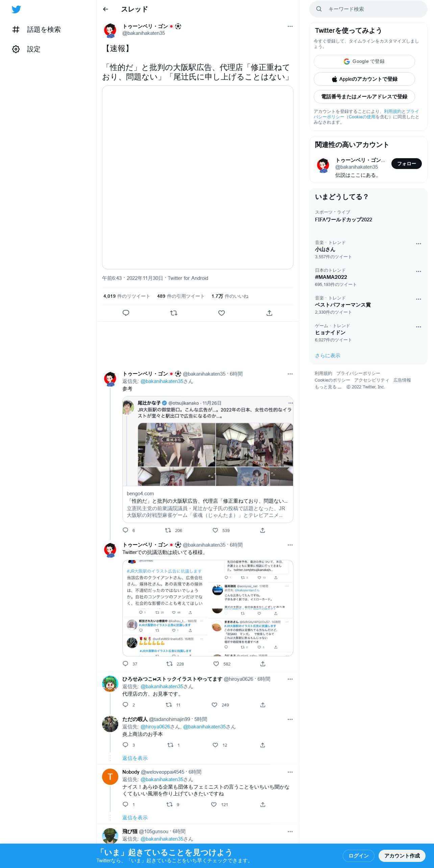Expand replies under Nobody with 返信を表示

click(135, 818)
